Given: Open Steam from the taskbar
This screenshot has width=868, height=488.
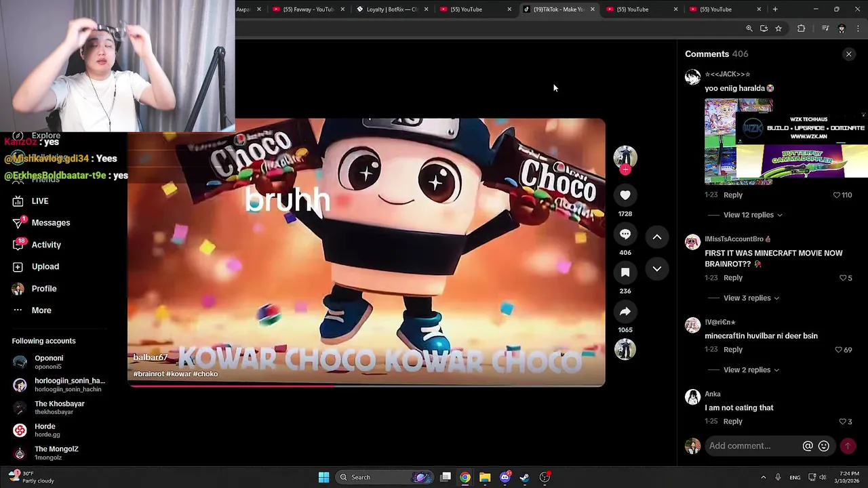Looking at the screenshot, I should [525, 477].
